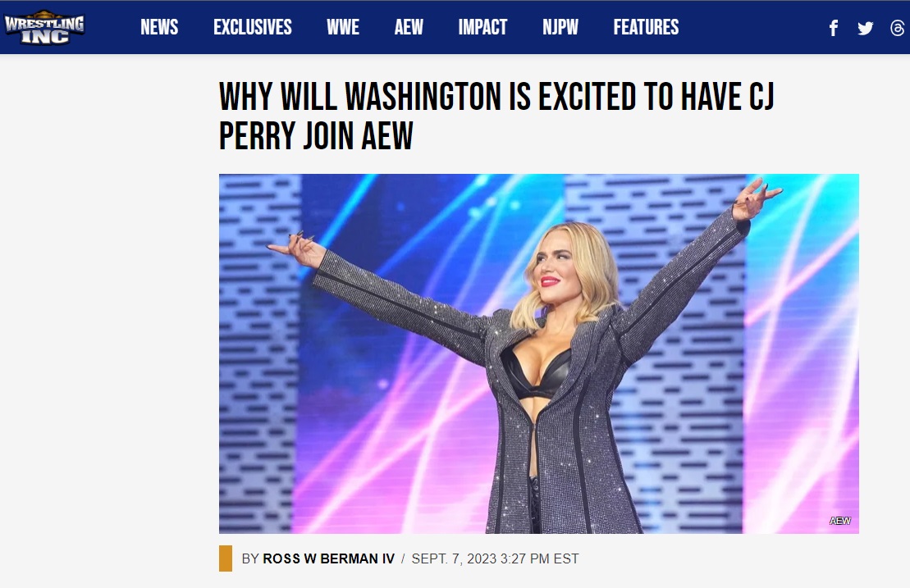Select AEW in the navigation bar
This screenshot has height=588, width=910.
pyautogui.click(x=409, y=27)
